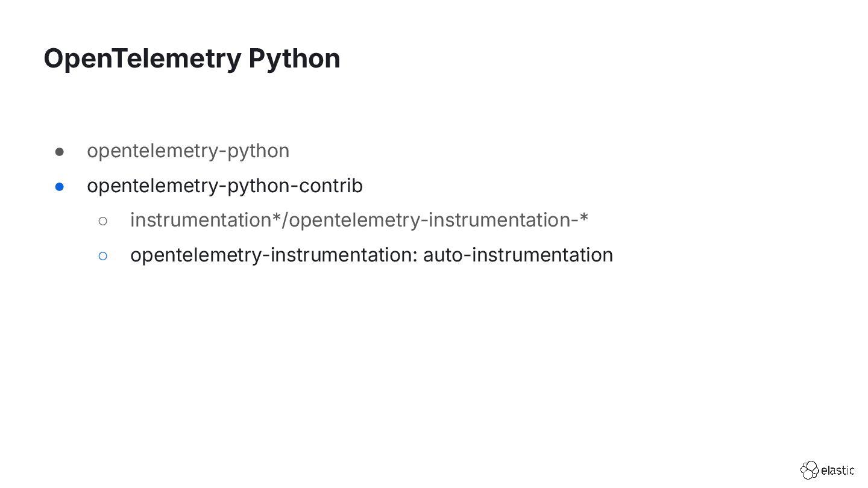Click the word "Python" in the title
The width and height of the screenshot is (868, 488).
294,59
